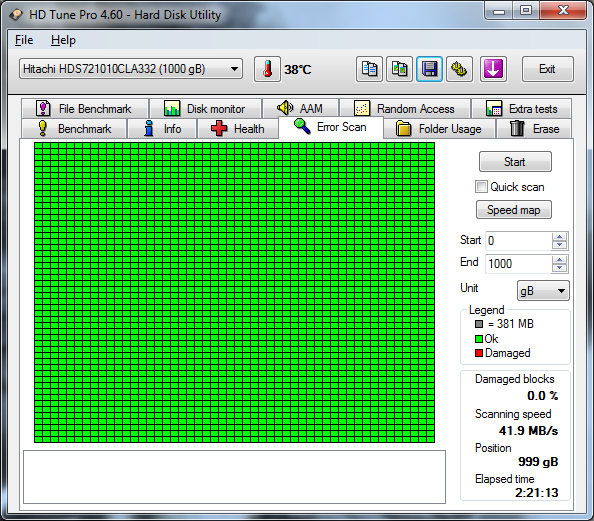Click the gray 381 MB legend swatch
594x521 pixels.
click(479, 324)
